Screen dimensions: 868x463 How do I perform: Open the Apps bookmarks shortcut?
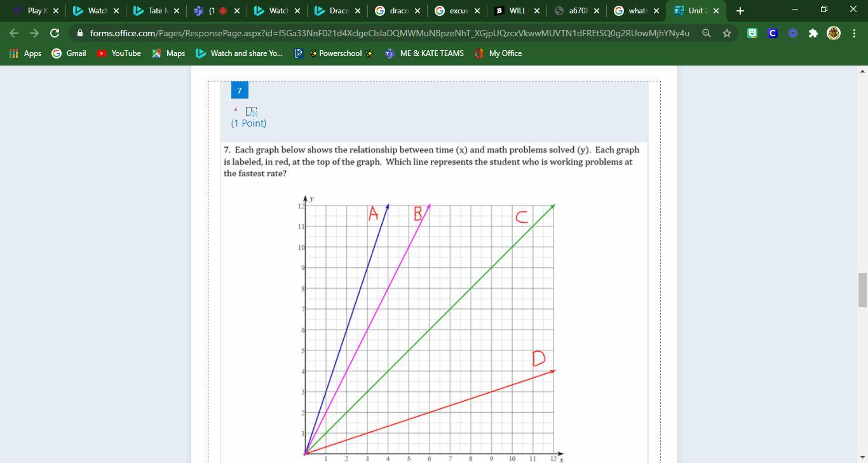(25, 53)
